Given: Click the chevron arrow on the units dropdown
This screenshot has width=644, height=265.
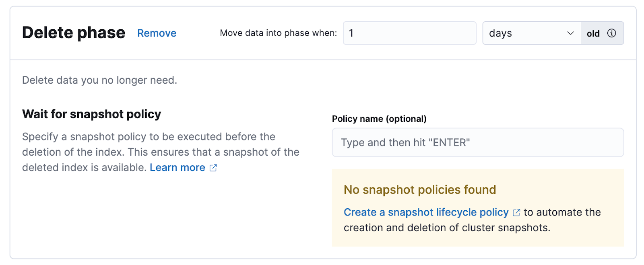Looking at the screenshot, I should pos(570,33).
